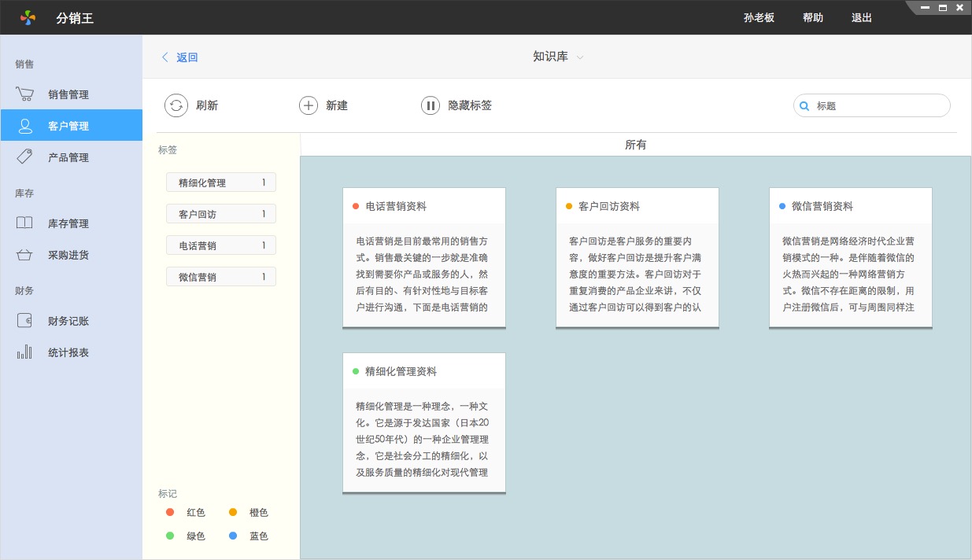Select 客户管理 in the sidebar
The image size is (972, 560).
(71, 126)
